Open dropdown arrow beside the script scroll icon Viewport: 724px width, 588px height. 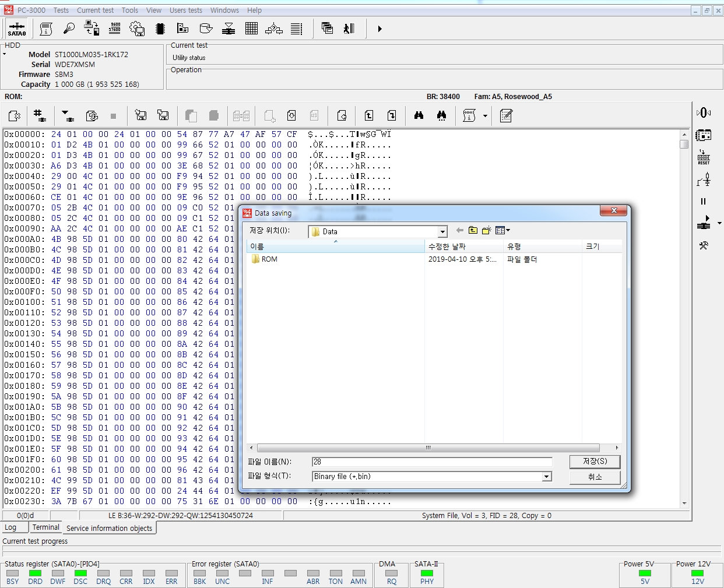(485, 115)
